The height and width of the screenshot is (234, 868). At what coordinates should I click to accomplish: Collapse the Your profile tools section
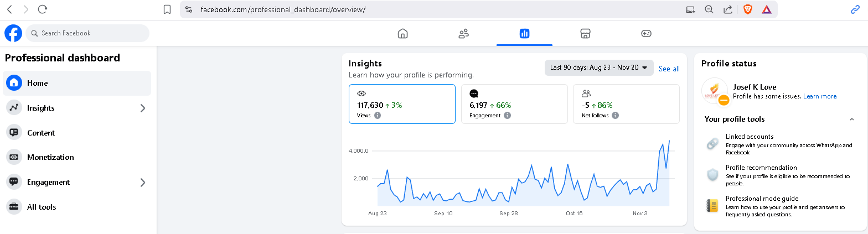(x=851, y=119)
